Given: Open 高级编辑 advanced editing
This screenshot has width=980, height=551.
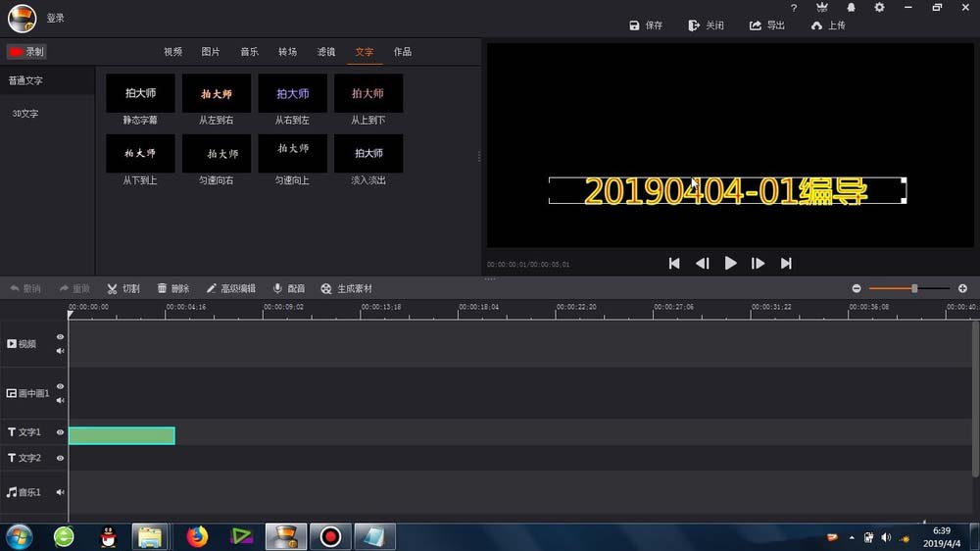Looking at the screenshot, I should 230,289.
